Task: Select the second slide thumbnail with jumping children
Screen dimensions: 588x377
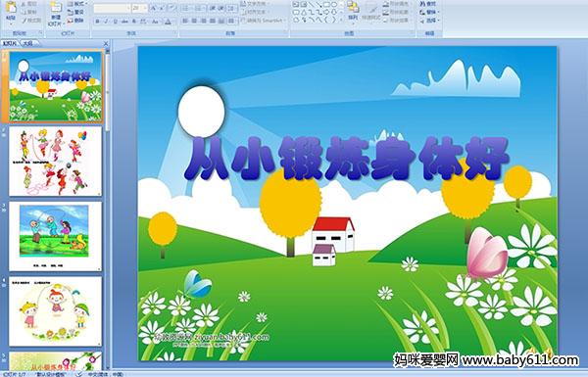Action: (x=56, y=162)
